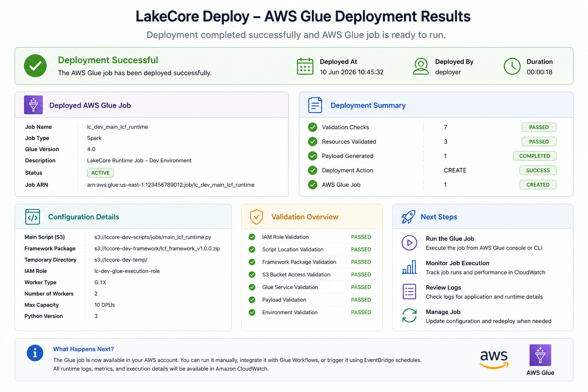
Task: Click the Deployment Successful heading
Action: pyautogui.click(x=108, y=60)
